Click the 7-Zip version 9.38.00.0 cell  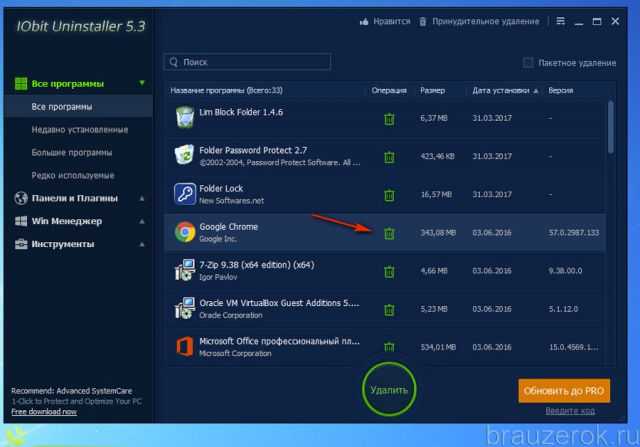pyautogui.click(x=565, y=271)
